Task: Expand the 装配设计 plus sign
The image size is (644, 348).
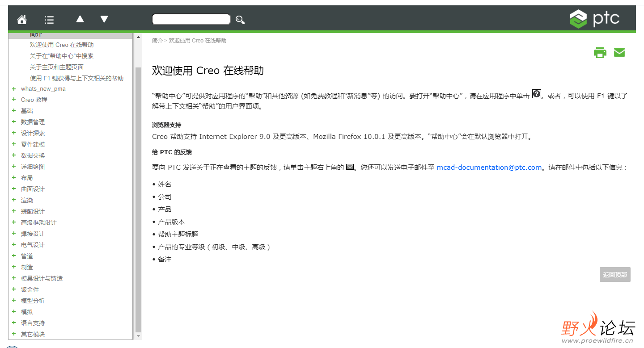Action: 14,211
